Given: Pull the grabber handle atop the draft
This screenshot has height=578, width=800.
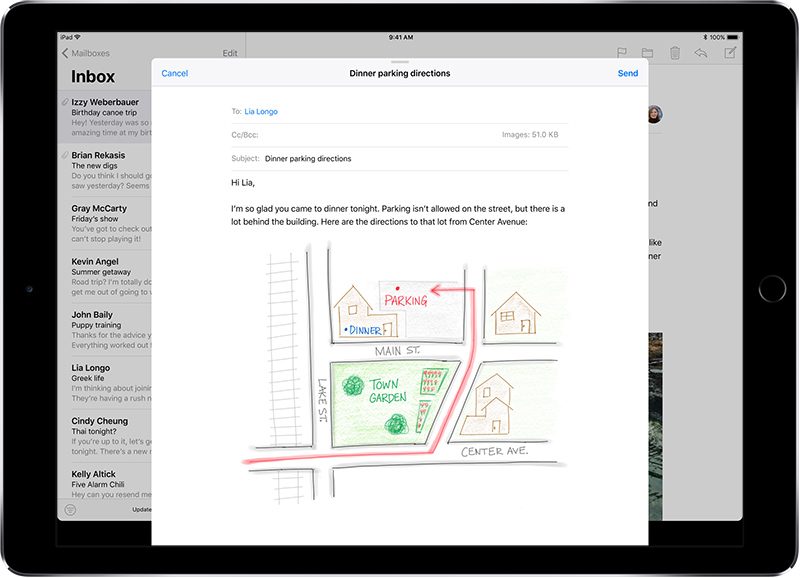Looking at the screenshot, I should pos(400,62).
